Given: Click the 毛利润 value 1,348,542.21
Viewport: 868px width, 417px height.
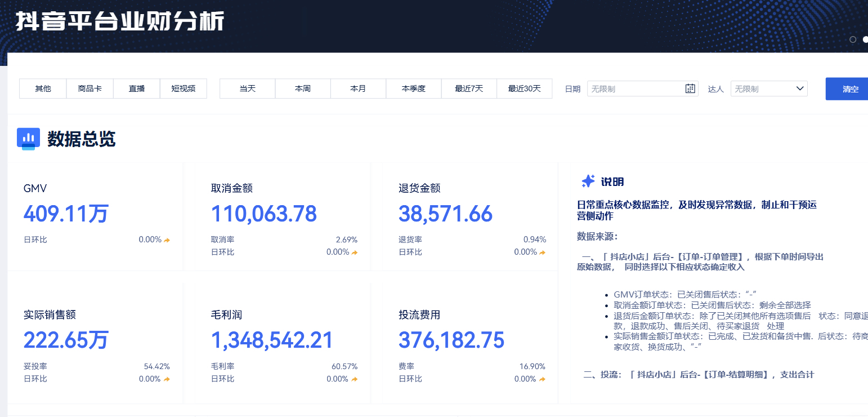Looking at the screenshot, I should pos(272,340).
